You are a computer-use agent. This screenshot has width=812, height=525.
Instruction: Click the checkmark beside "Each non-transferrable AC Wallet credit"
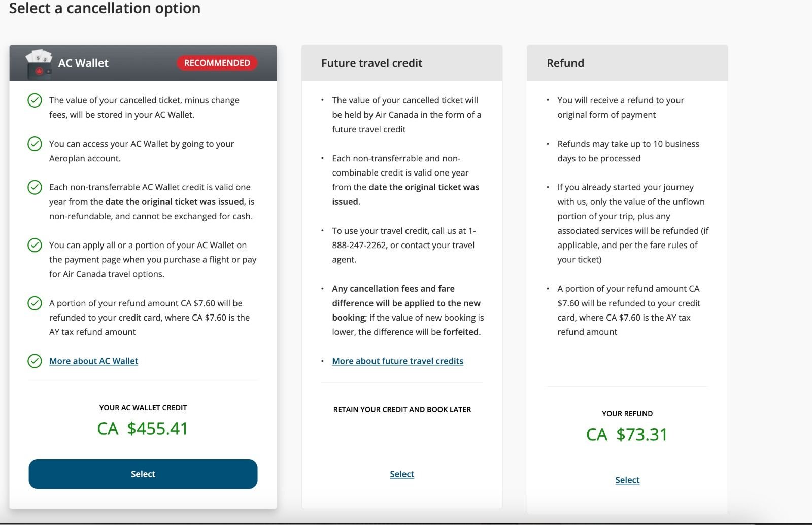(35, 187)
